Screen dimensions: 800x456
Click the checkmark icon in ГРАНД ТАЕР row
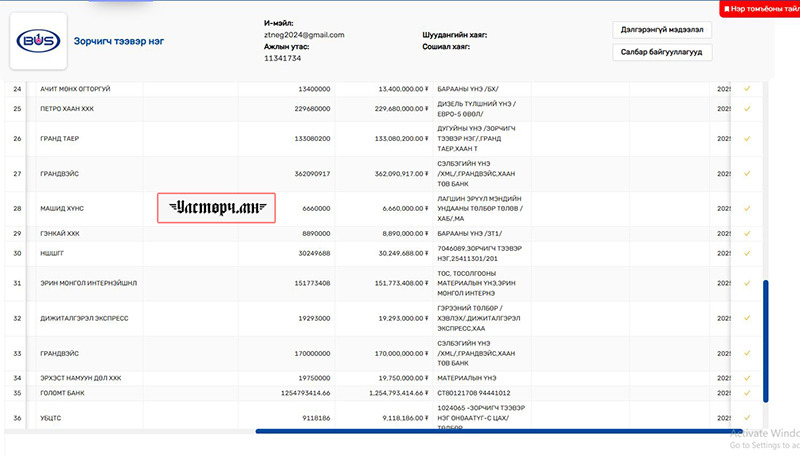point(747,139)
